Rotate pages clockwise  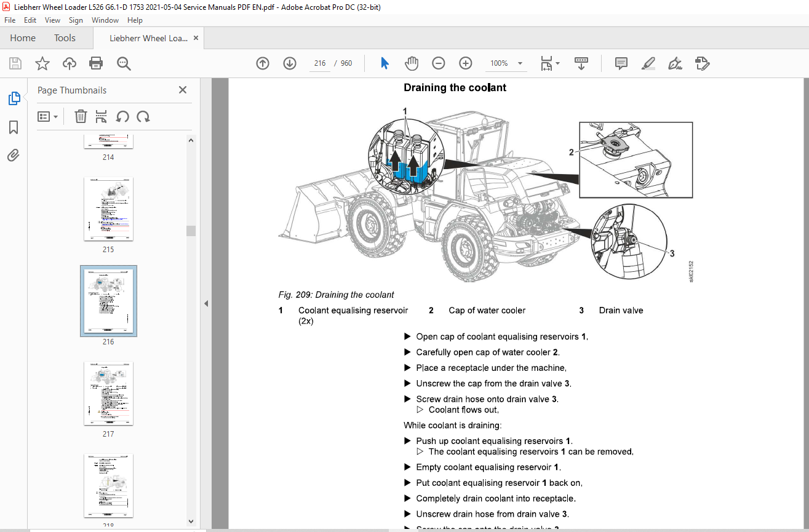(x=143, y=116)
